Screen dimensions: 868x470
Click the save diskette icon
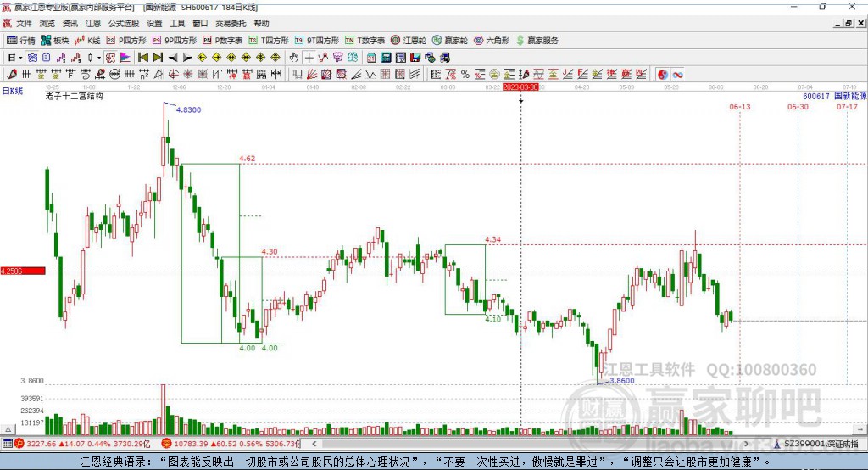pos(415,58)
